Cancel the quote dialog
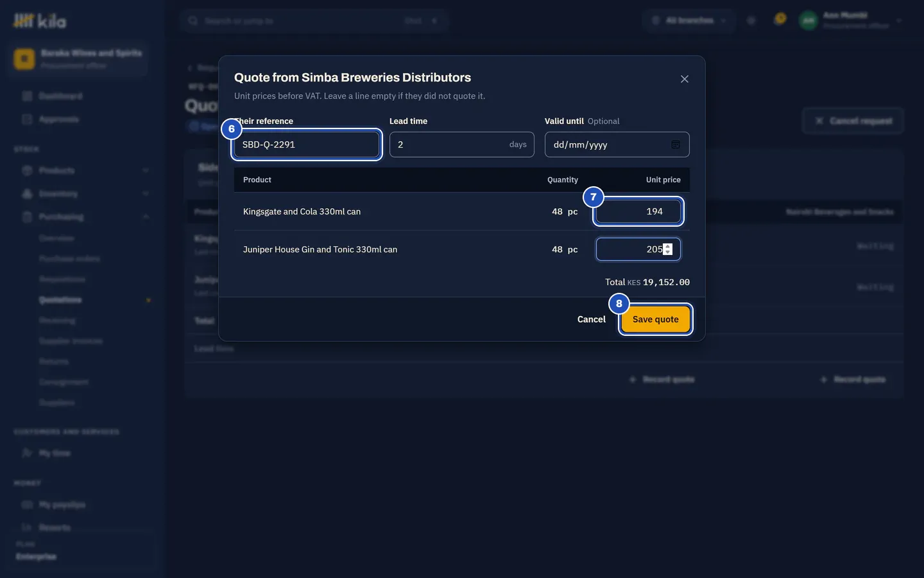 [592, 319]
